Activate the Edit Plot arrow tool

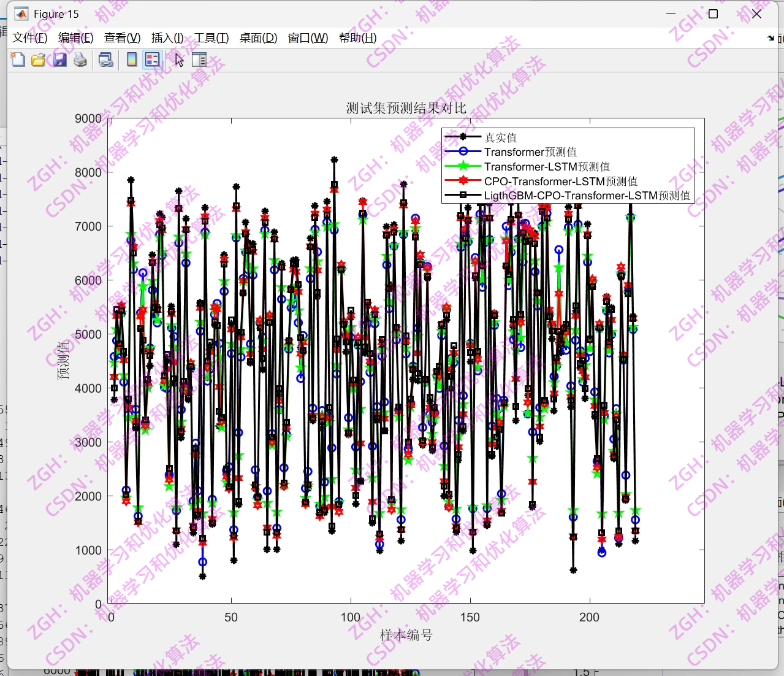[x=178, y=60]
